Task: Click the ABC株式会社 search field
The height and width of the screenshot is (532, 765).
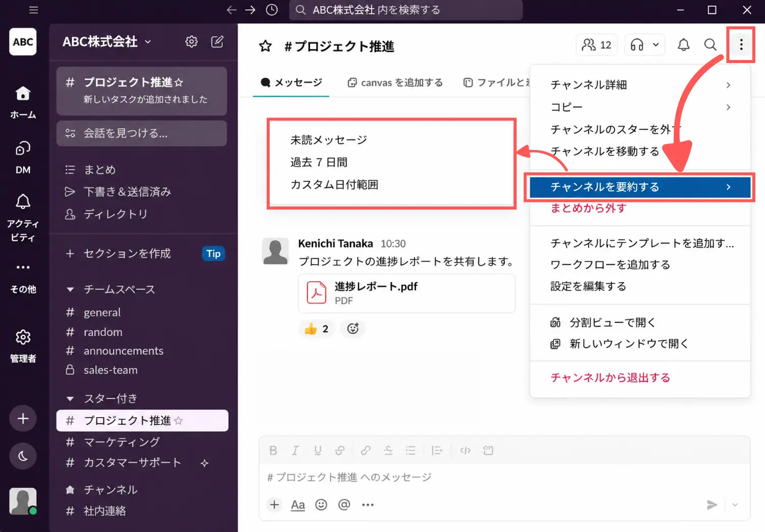Action: (406, 10)
